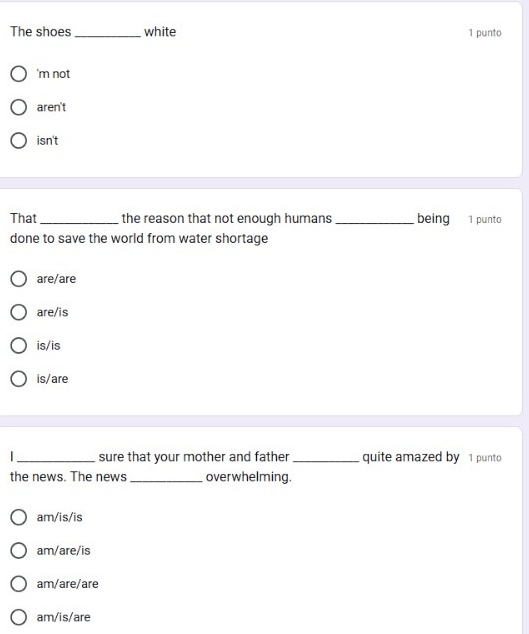
Task: Select the "isn't" radio button
Action: (x=19, y=141)
